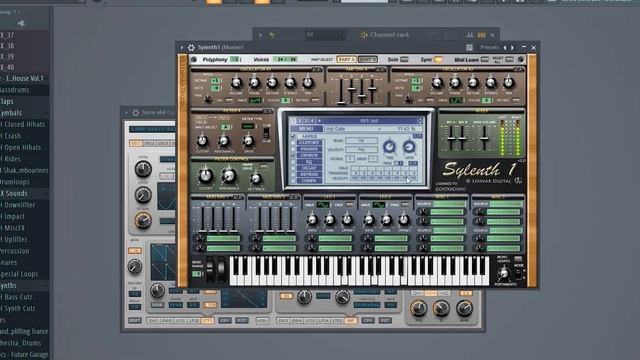Screen dimensions: 640x360
Task: Turn Oscillator A1 Volume knob
Action: point(236,83)
